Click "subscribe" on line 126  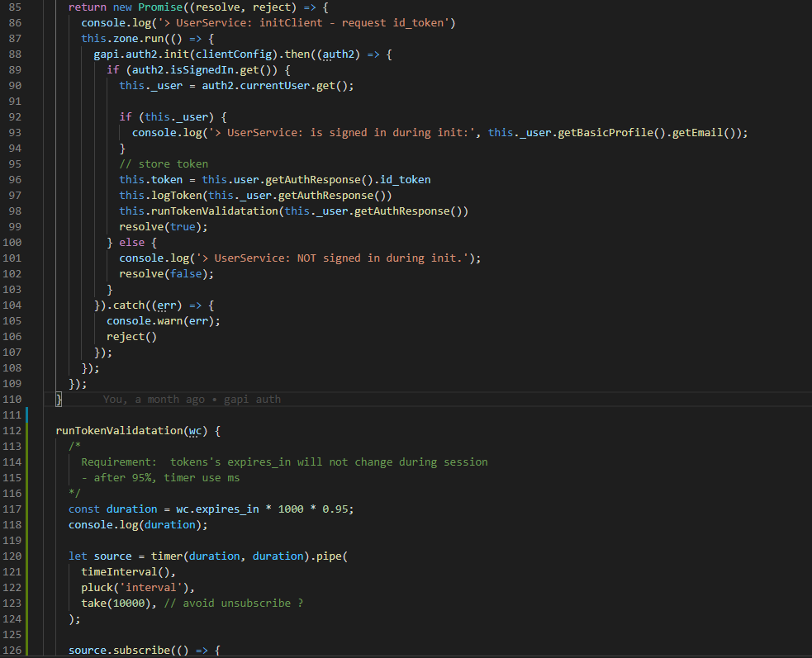(141, 651)
